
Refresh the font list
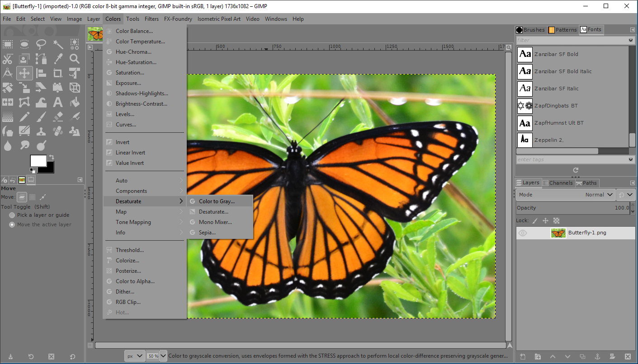[575, 170]
